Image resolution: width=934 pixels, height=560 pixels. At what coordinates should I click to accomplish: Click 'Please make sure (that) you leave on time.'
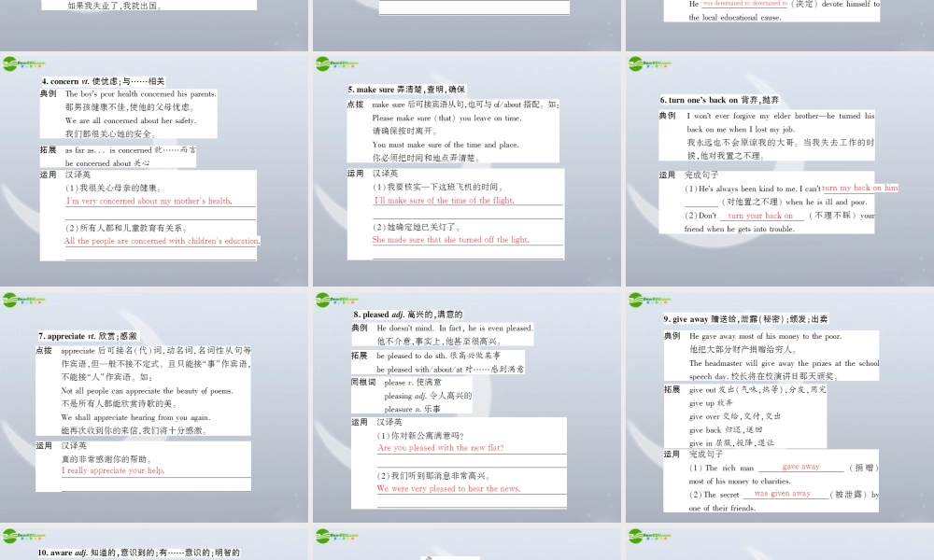[x=446, y=118]
